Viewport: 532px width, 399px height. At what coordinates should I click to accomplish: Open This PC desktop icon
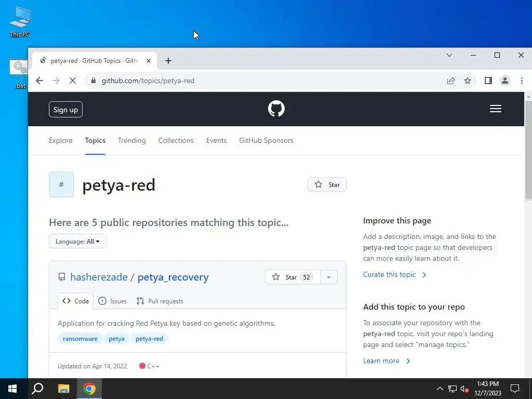click(20, 21)
